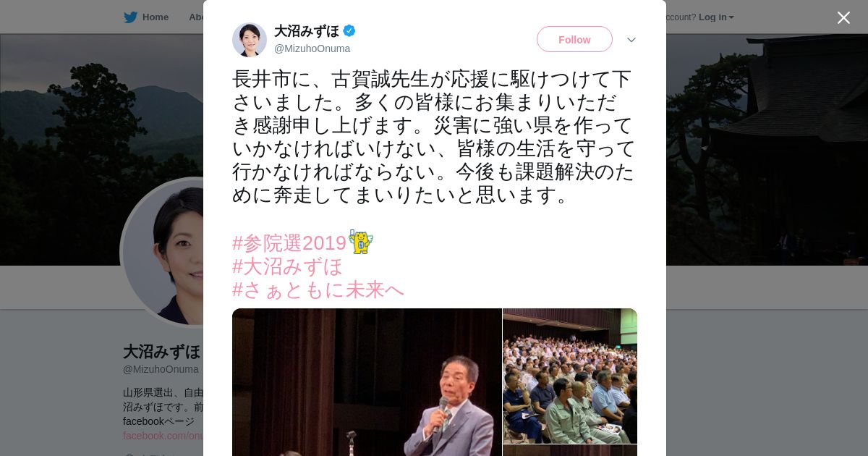Click the election mascot emoji icon

360,242
